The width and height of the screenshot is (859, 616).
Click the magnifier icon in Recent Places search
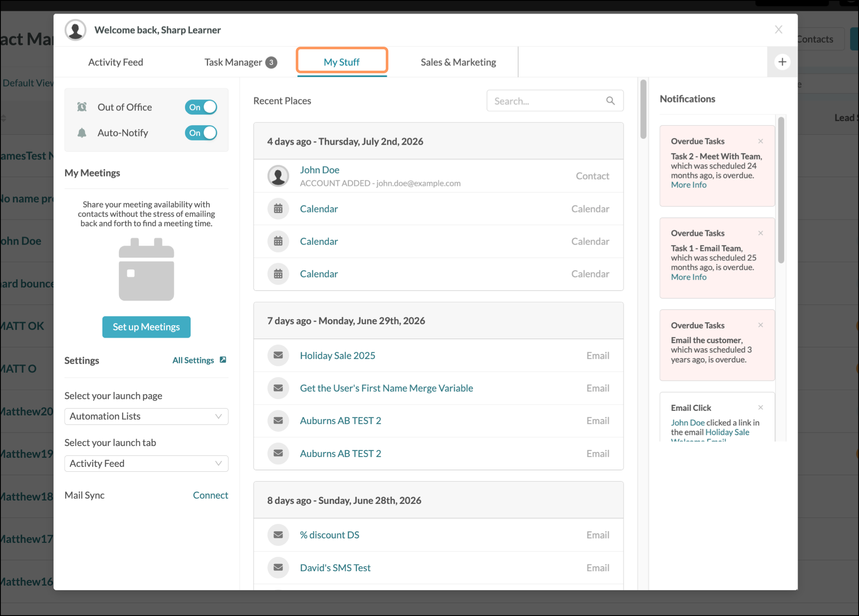point(610,101)
